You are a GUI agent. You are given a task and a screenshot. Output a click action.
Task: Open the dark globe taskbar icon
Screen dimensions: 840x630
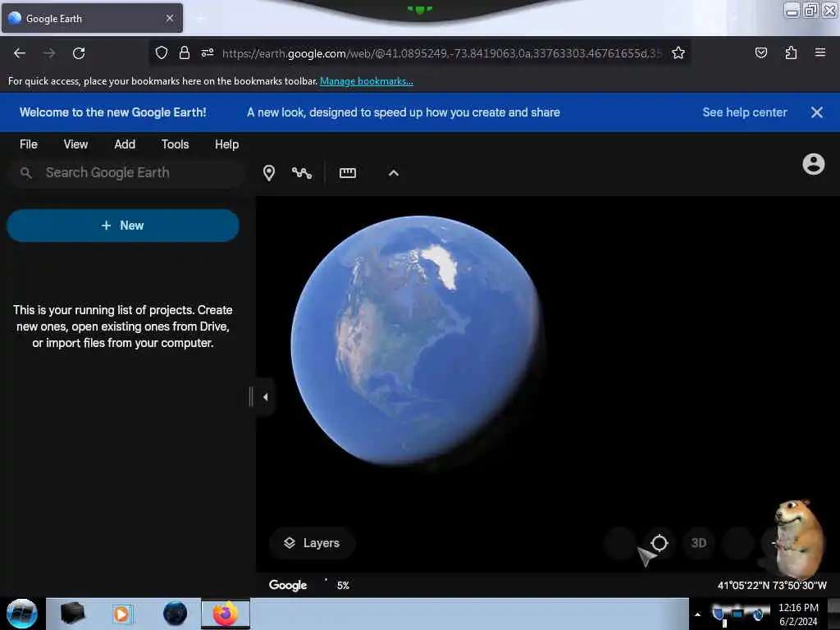[x=176, y=614]
